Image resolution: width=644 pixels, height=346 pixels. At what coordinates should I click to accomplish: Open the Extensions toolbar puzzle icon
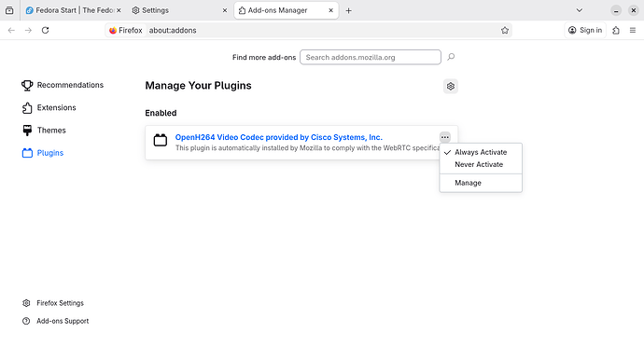coord(616,30)
